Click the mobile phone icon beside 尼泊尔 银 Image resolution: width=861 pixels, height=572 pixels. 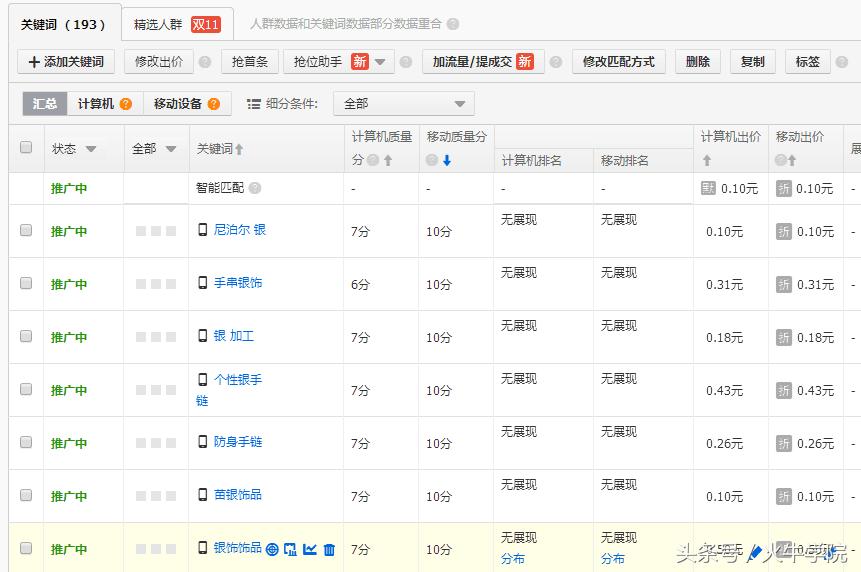click(203, 229)
